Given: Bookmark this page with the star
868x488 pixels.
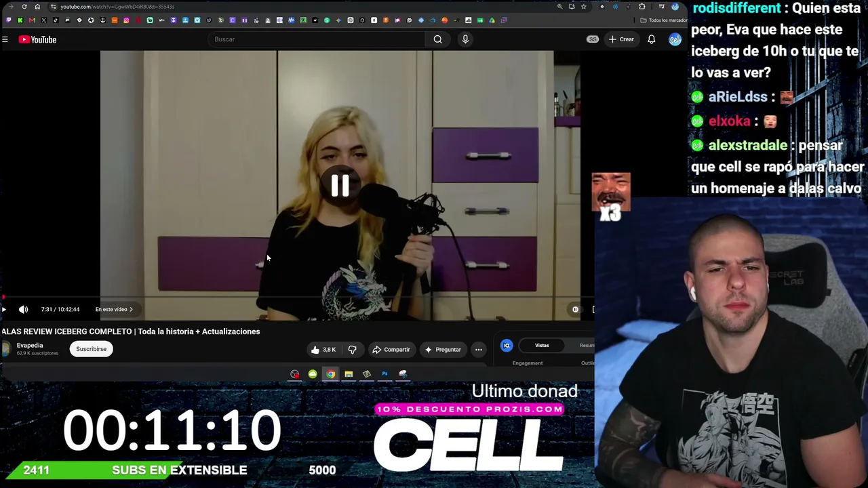Looking at the screenshot, I should (583, 7).
